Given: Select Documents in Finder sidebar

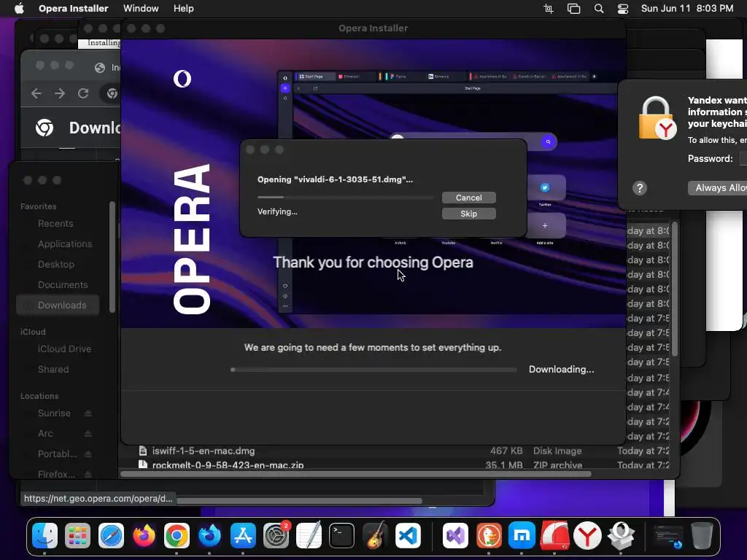Looking at the screenshot, I should 63,285.
